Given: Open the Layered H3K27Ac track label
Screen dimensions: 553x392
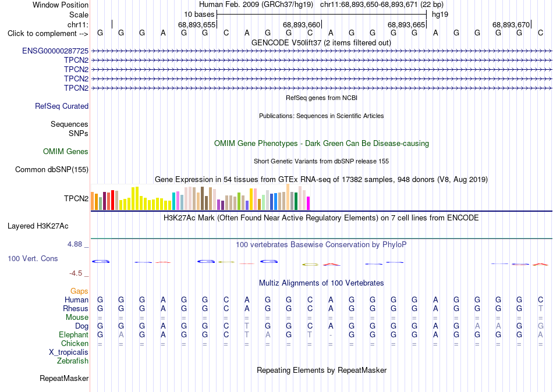Looking at the screenshot, I should pyautogui.click(x=38, y=226).
